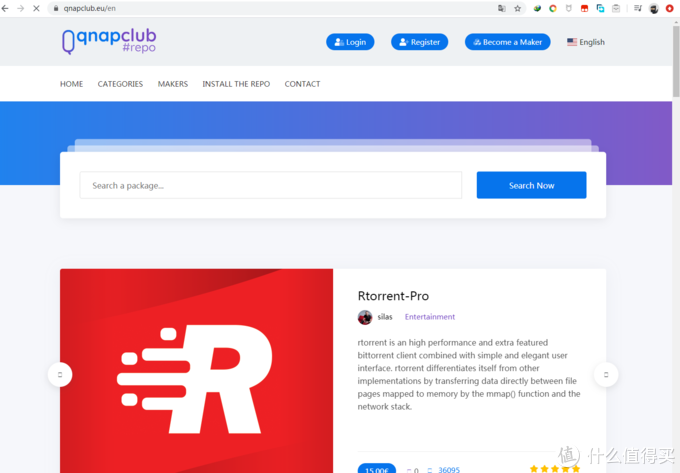Click the Search Now button
Screen dimensions: 680x473
point(531,185)
